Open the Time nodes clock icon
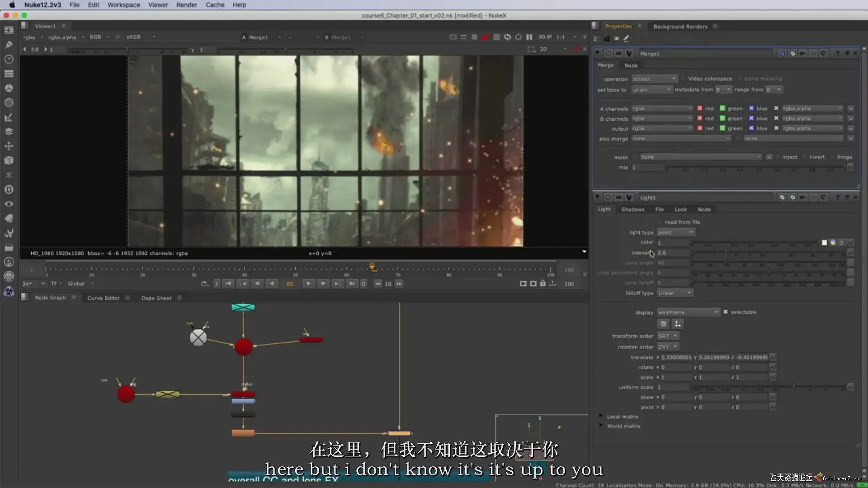 [x=9, y=59]
